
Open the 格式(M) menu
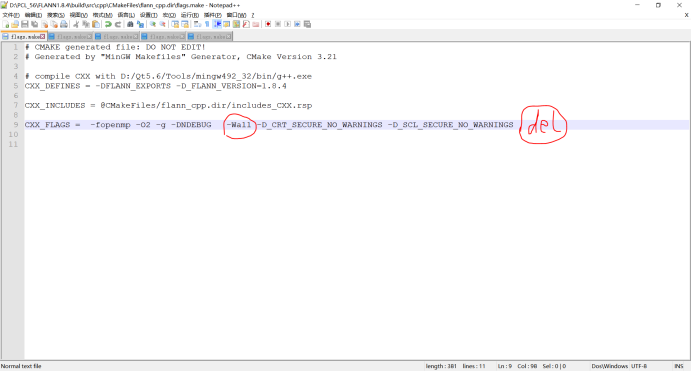pyautogui.click(x=102, y=15)
